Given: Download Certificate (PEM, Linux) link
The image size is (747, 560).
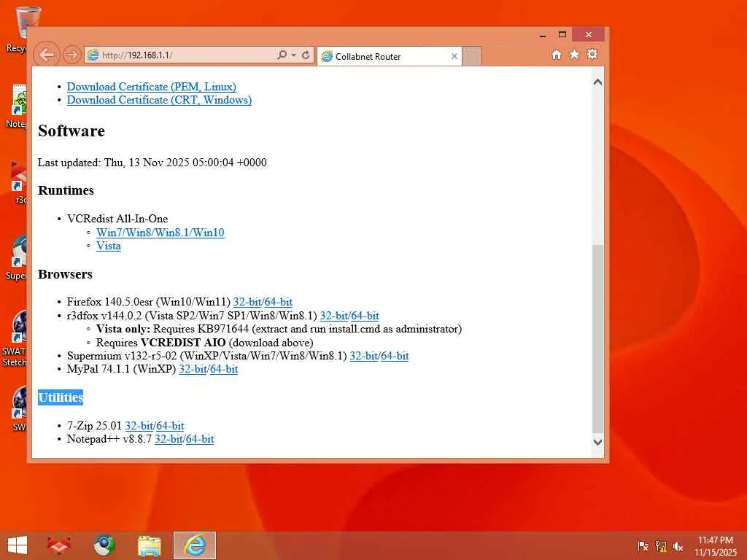Looking at the screenshot, I should [x=152, y=87].
